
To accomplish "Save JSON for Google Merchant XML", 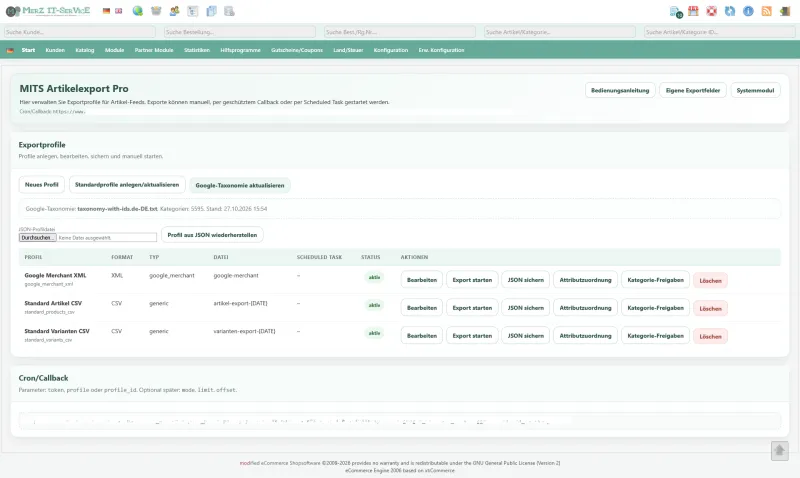I will click(526, 280).
